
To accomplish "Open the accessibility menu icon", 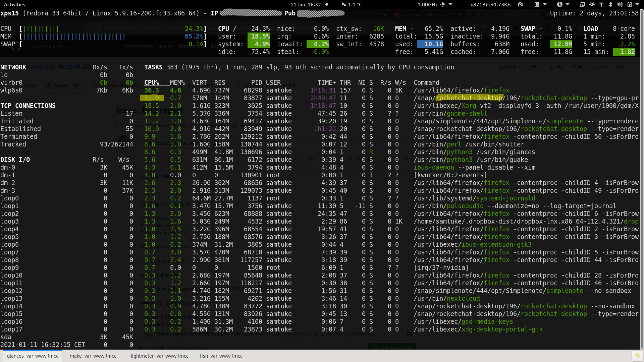I will click(559, 4).
